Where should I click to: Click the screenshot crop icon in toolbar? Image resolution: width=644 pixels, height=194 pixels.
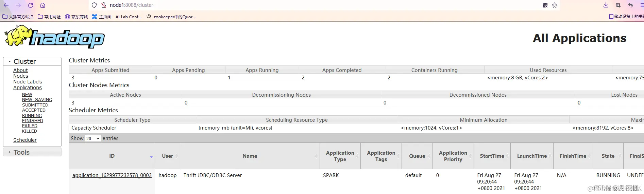coord(618,5)
